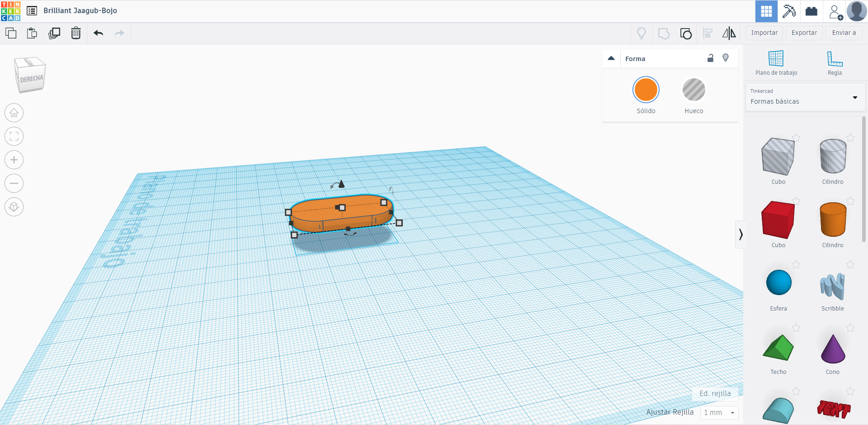Click the Enviar a button
Viewport: 868px width, 425px height.
[844, 33]
